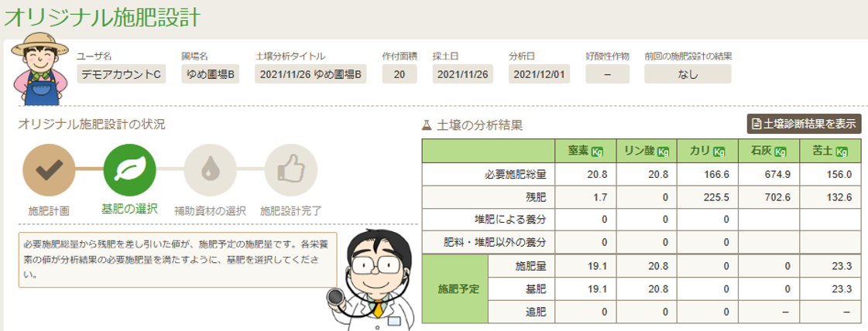Click the 基肥の選択 step label
868x331 pixels.
pos(129,209)
